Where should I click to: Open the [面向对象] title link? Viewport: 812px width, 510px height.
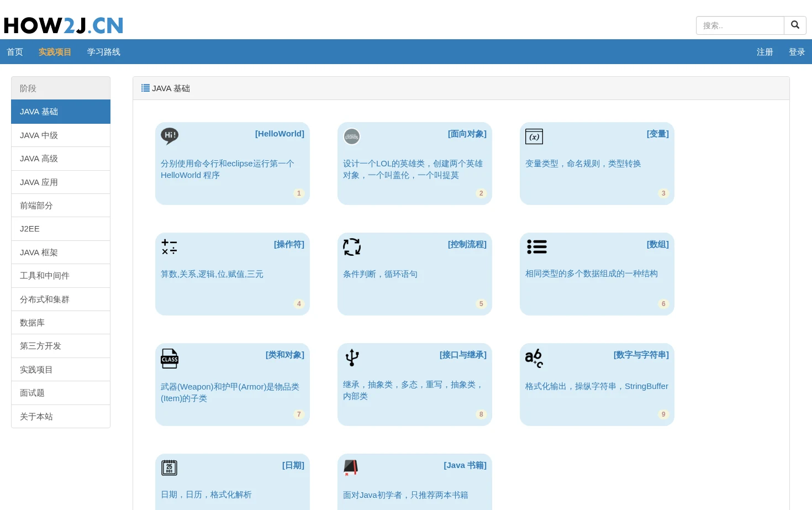[467, 134]
